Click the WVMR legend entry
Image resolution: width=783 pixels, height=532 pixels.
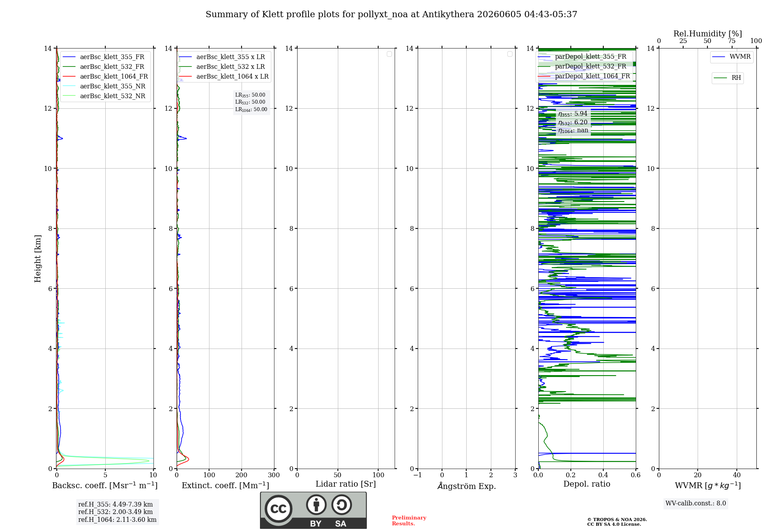click(x=731, y=57)
